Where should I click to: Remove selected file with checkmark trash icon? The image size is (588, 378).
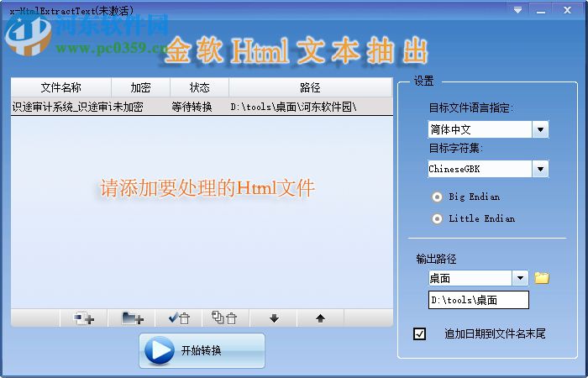click(179, 318)
